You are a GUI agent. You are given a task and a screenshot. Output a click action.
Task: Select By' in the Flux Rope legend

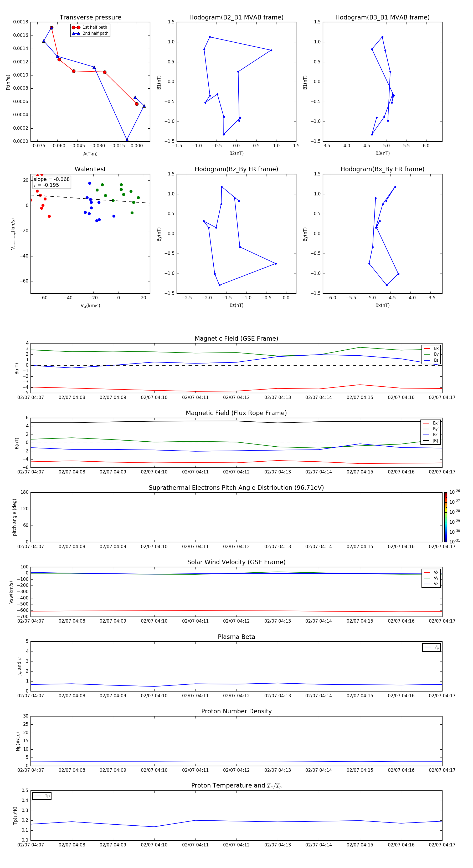point(431,429)
